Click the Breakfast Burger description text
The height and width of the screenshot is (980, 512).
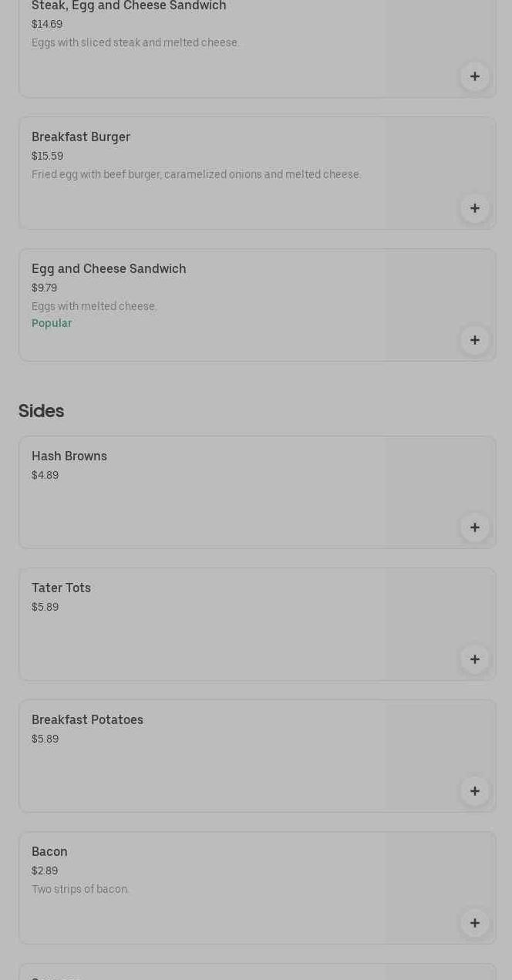click(196, 175)
